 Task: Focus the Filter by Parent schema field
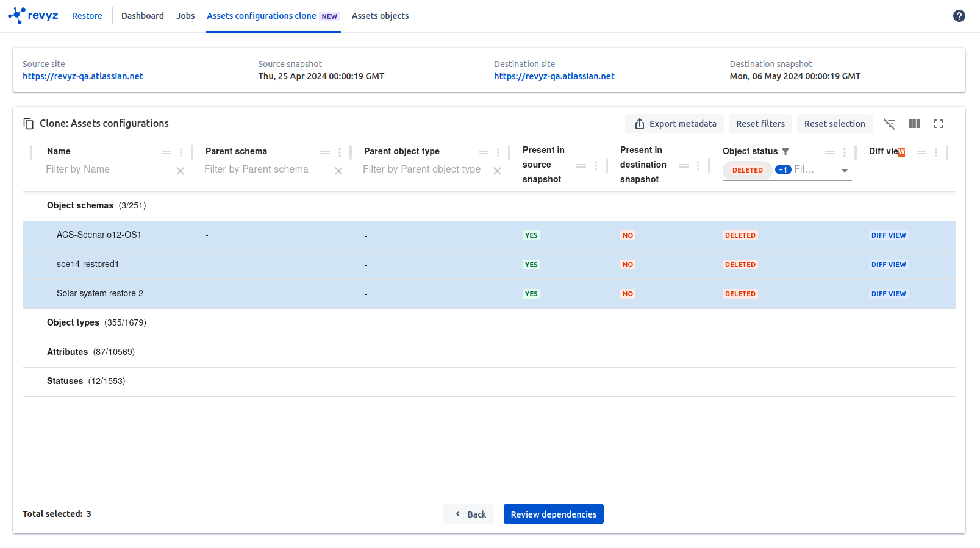pyautogui.click(x=268, y=169)
